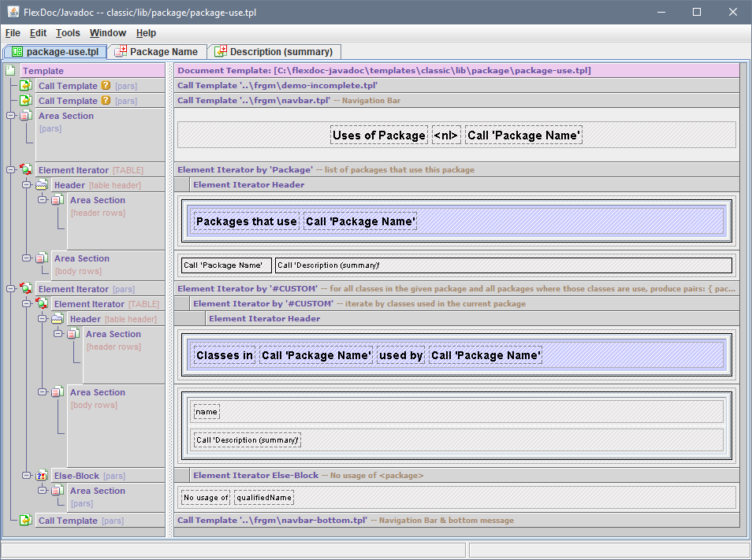Click the icon on Description (summary) tab

(221, 52)
